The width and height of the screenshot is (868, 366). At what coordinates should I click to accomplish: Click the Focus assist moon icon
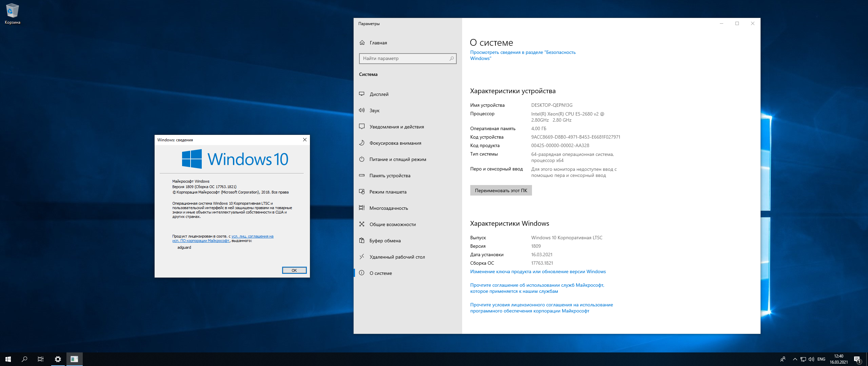click(362, 143)
